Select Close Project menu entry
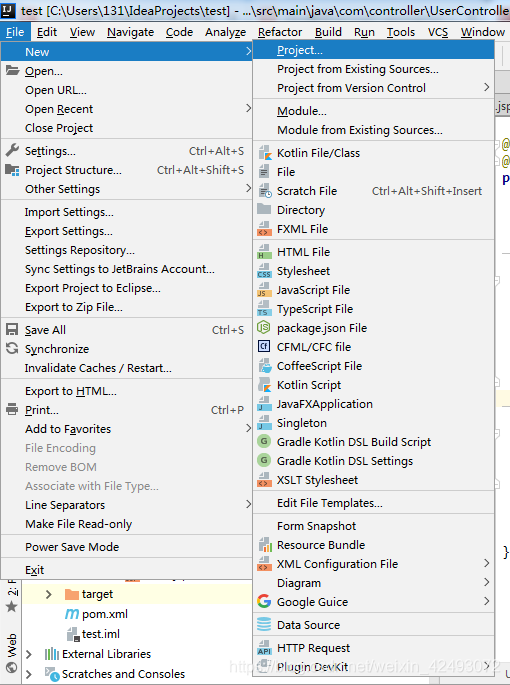Viewport: 510px width, 685px height. tap(126, 128)
